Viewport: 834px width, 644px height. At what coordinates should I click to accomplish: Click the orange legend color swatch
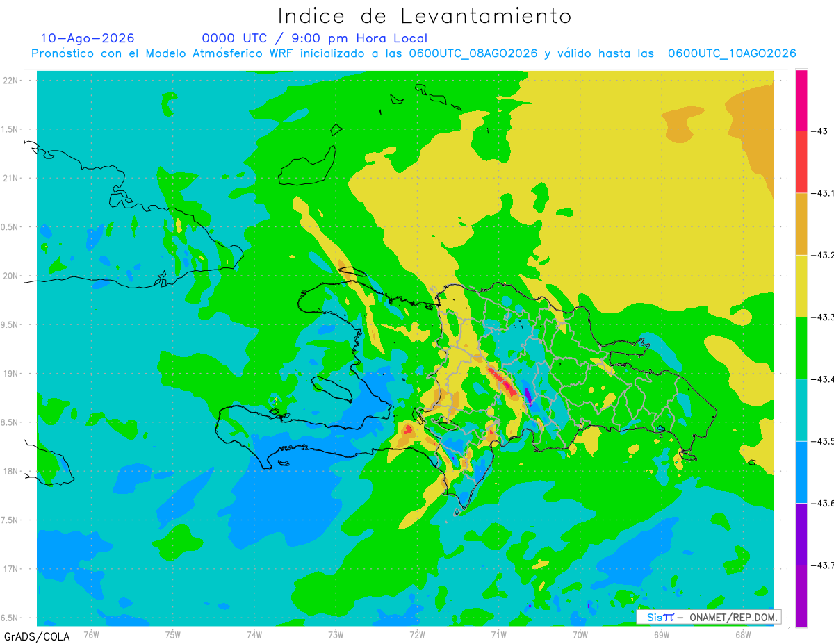(801, 224)
